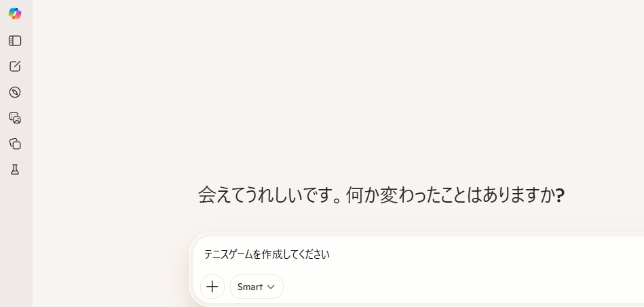Place cursor after ください in the prompt
The height and width of the screenshot is (307, 644).
330,255
